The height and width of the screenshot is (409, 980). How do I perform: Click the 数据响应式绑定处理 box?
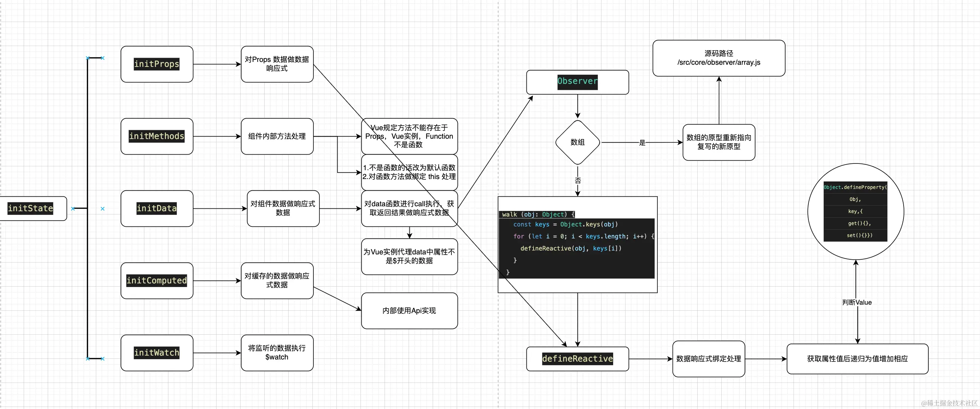(x=708, y=358)
